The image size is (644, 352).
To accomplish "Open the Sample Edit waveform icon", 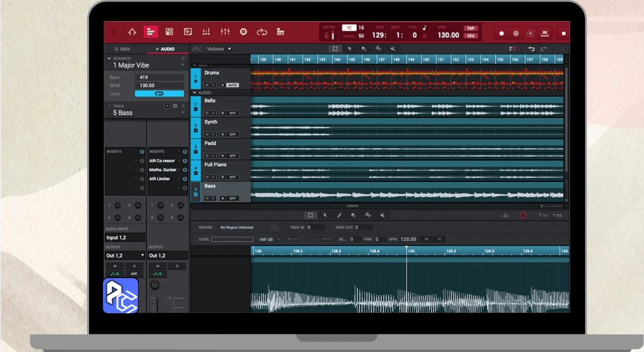I will point(188,32).
